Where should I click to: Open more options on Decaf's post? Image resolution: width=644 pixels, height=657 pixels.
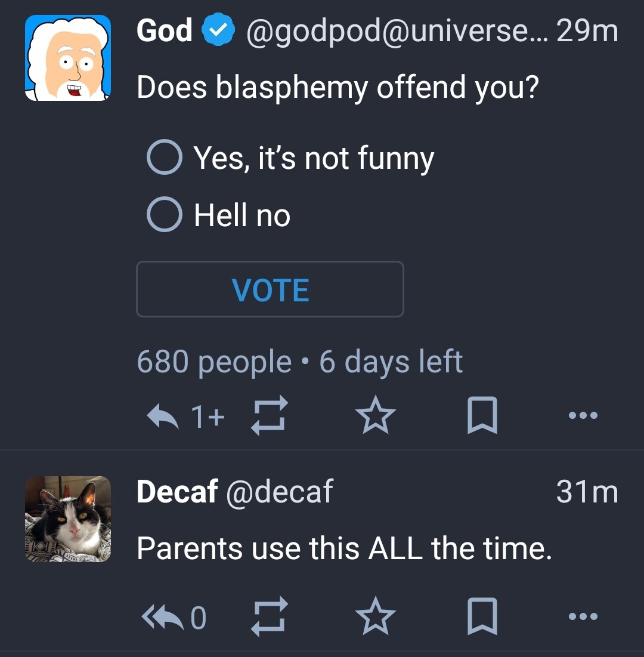583,618
